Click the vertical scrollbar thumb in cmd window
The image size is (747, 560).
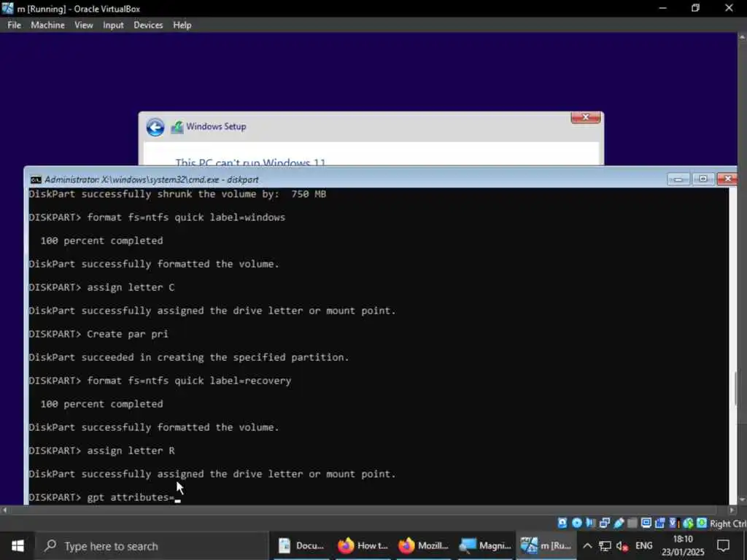coord(736,388)
